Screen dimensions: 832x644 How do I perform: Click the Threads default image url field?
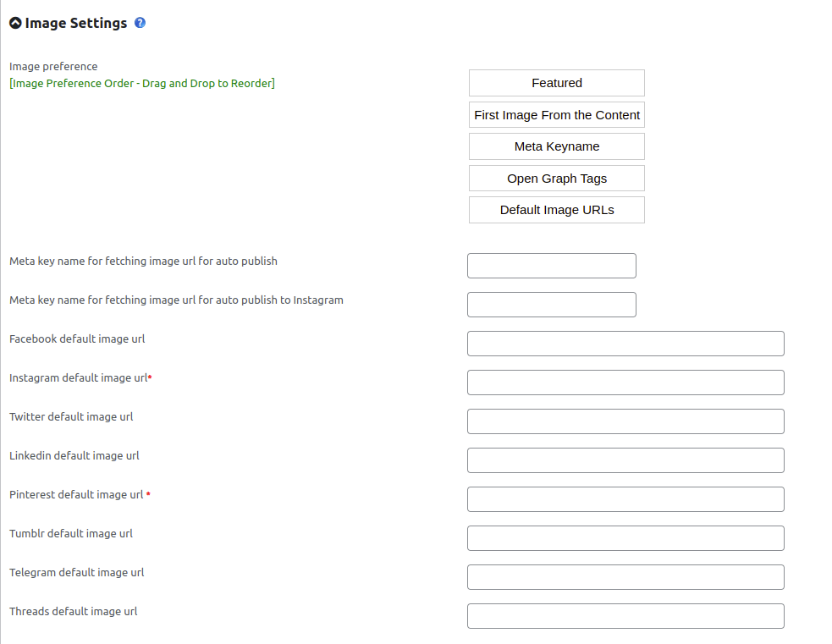pyautogui.click(x=625, y=615)
